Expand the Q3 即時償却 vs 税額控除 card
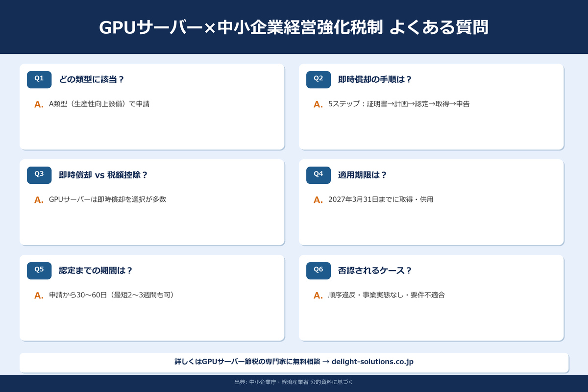The height and width of the screenshot is (392, 588). (152, 202)
